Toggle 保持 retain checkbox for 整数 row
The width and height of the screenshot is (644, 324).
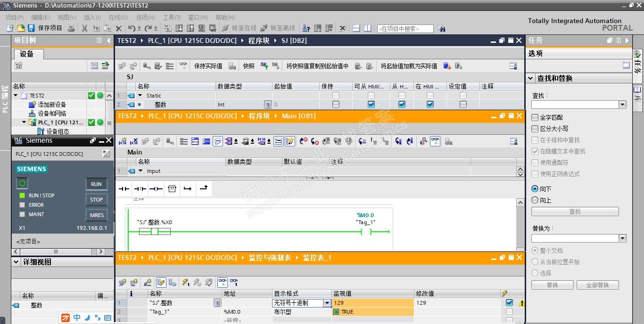336,105
